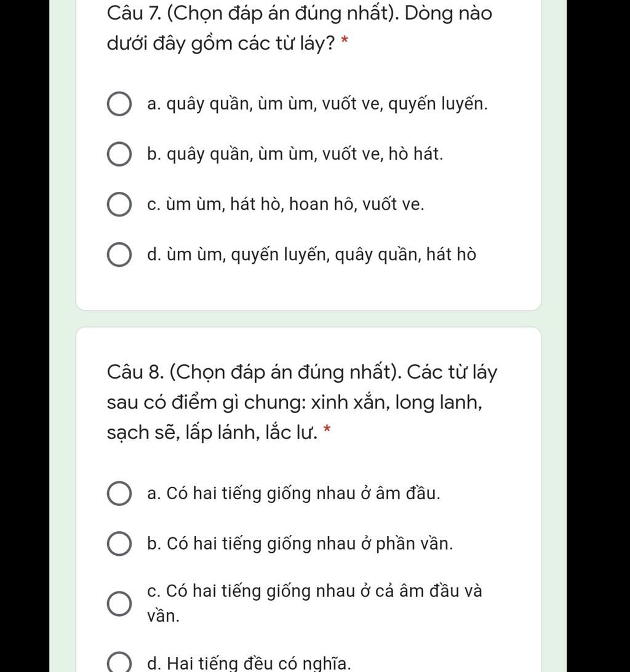Click answer text 'd. ùm ùm, quyến luyến, quây quần, hát hò'

tap(311, 255)
